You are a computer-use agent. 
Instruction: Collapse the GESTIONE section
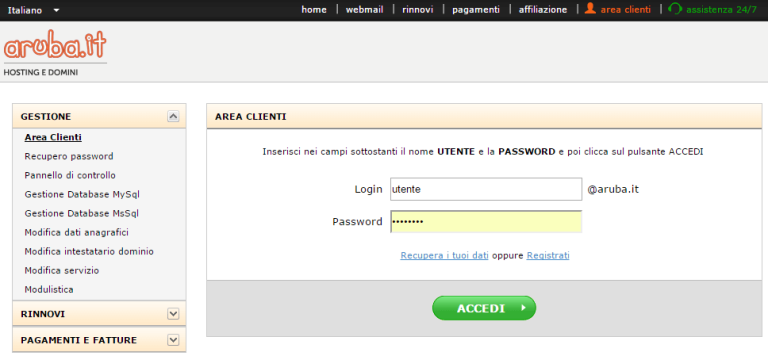tap(173, 116)
